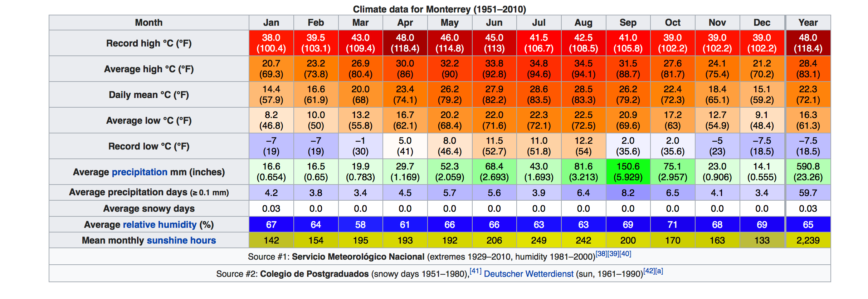The height and width of the screenshot is (299, 868).
Task: Click the May average high cell 32.2 (90)
Action: [x=450, y=69]
